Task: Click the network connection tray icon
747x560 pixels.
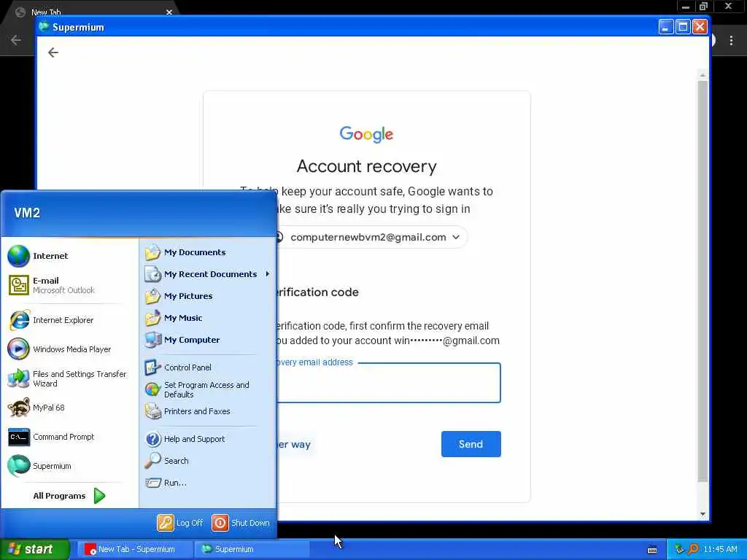Action: tap(679, 549)
